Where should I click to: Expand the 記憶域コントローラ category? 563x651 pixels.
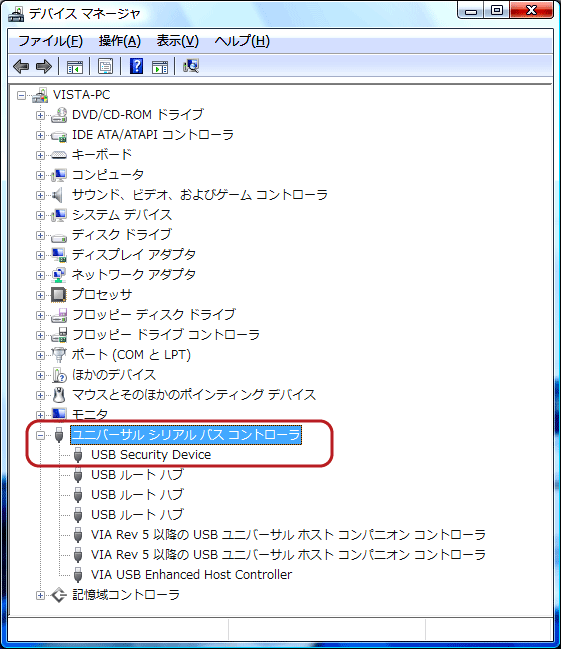[x=40, y=595]
